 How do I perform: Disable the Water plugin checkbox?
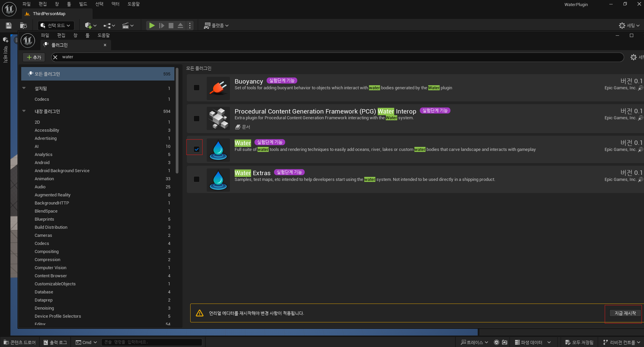(197, 149)
